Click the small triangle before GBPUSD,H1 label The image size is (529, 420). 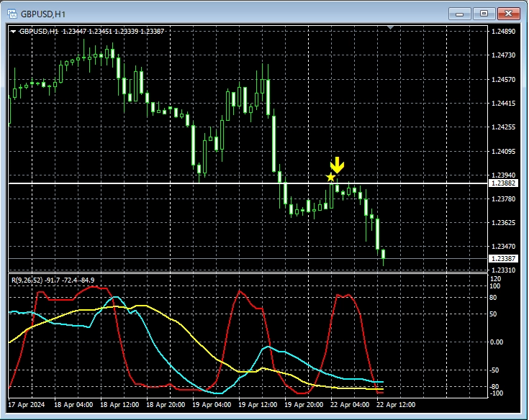click(x=13, y=32)
